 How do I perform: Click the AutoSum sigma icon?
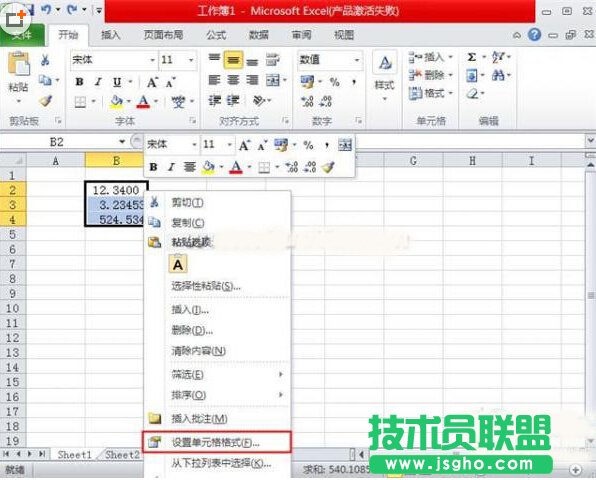472,57
